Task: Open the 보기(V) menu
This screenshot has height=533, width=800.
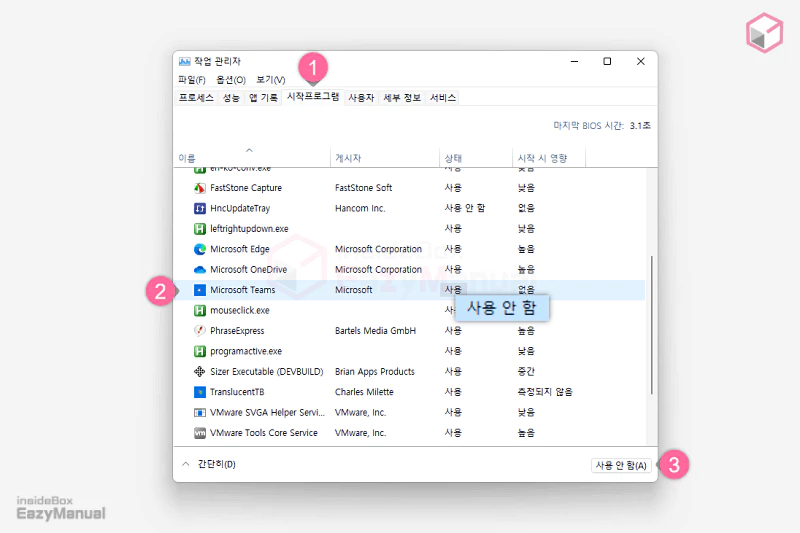Action: pos(270,80)
